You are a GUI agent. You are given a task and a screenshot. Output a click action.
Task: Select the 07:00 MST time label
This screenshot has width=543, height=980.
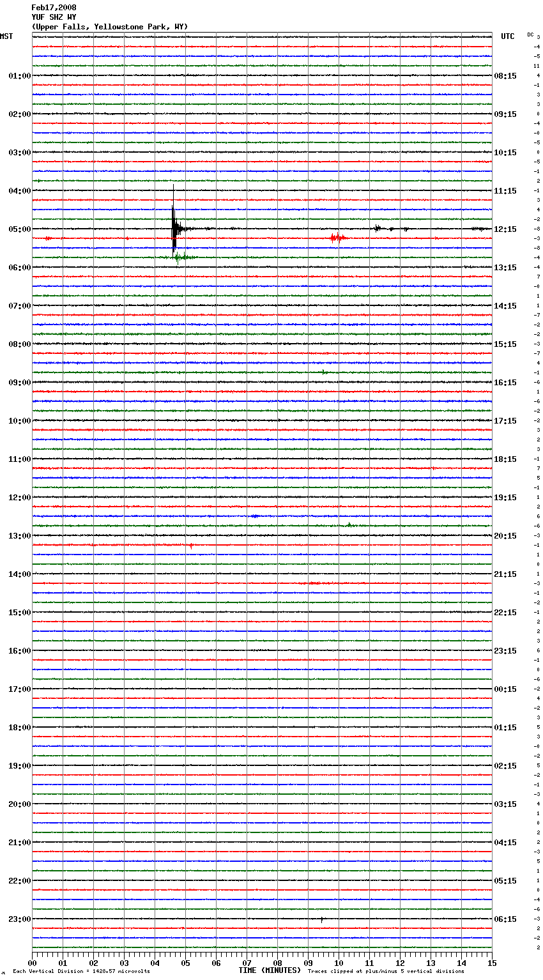19,306
